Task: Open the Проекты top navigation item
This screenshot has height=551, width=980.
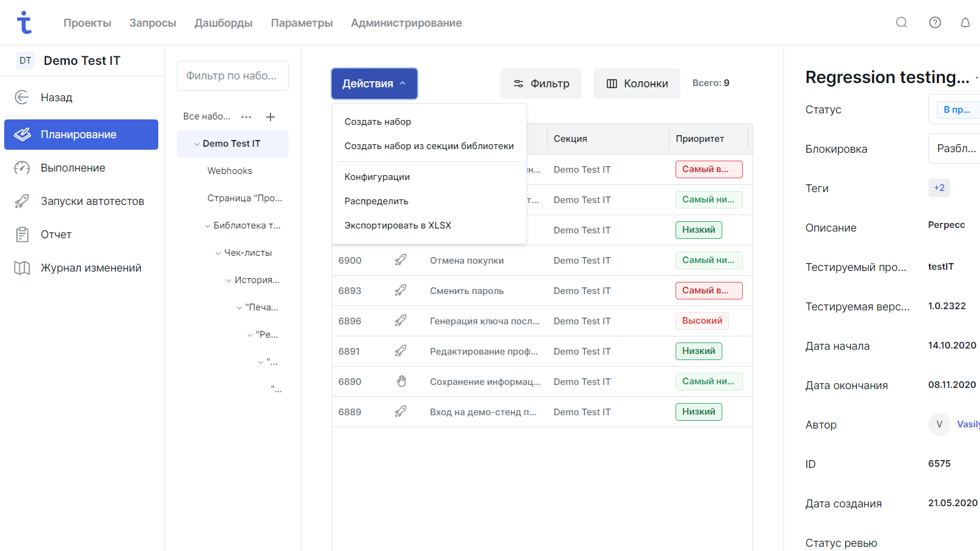Action: coord(87,23)
